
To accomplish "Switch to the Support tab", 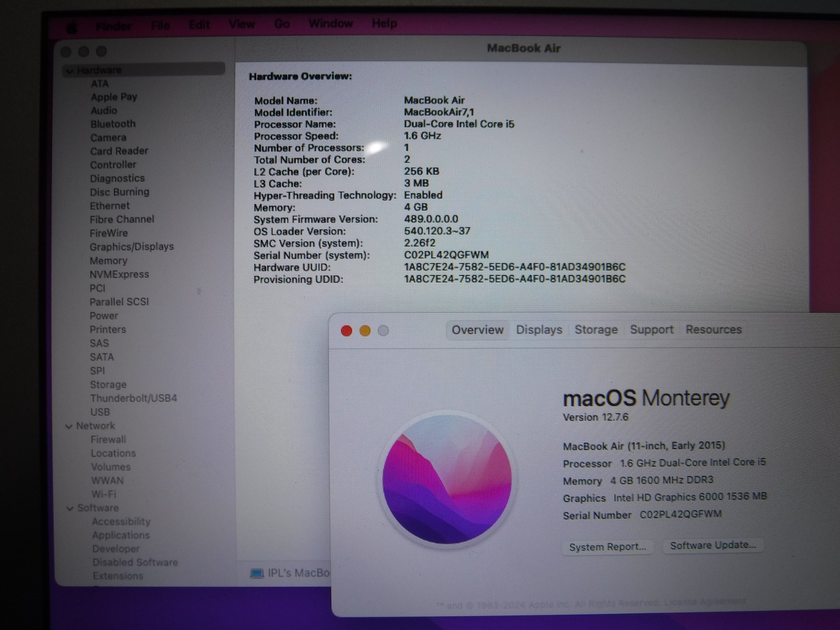I will (x=652, y=329).
